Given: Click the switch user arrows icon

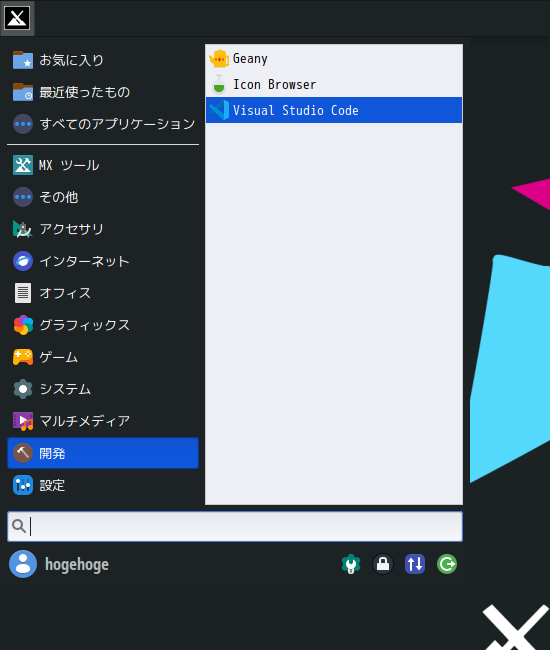Looking at the screenshot, I should [x=415, y=564].
